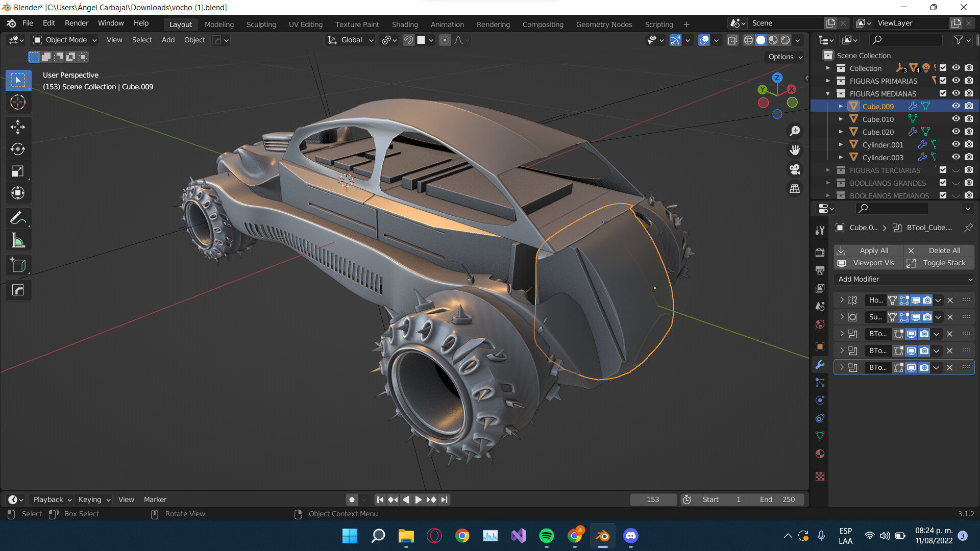Switch viewport to rendered shading mode
This screenshot has width=980, height=551.
point(785,40)
